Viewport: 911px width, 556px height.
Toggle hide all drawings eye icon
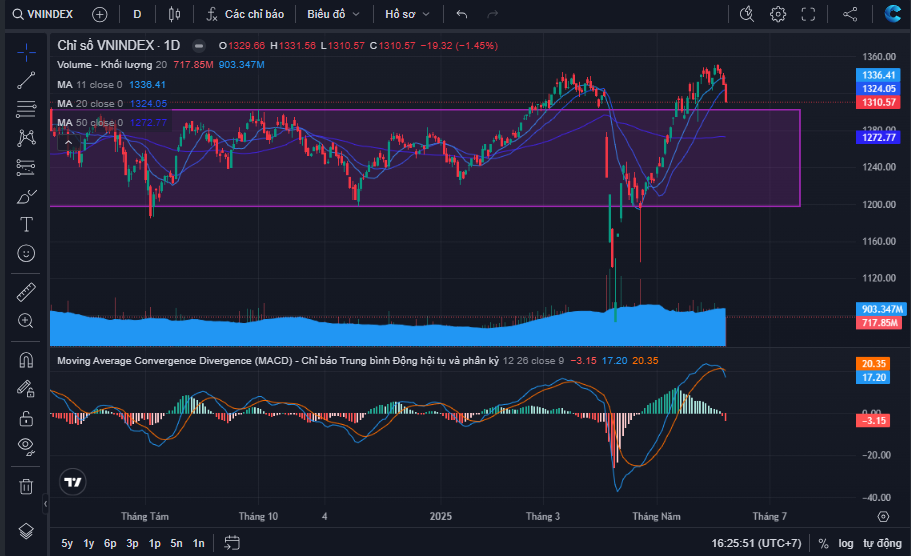[x=26, y=446]
